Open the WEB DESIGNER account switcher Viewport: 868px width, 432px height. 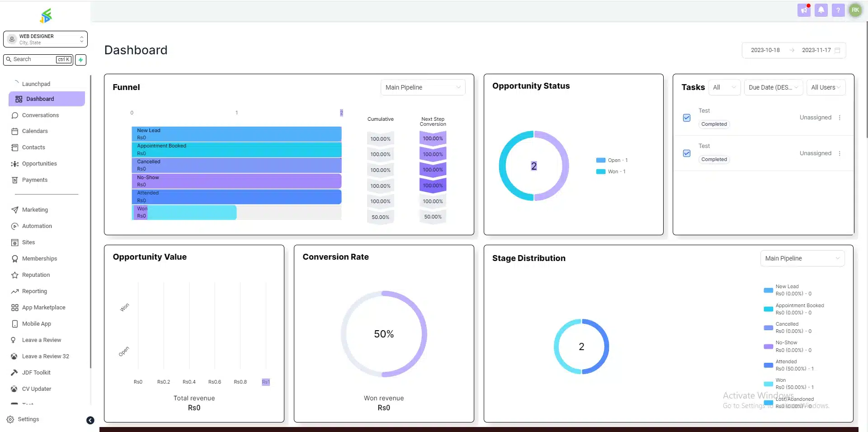45,39
